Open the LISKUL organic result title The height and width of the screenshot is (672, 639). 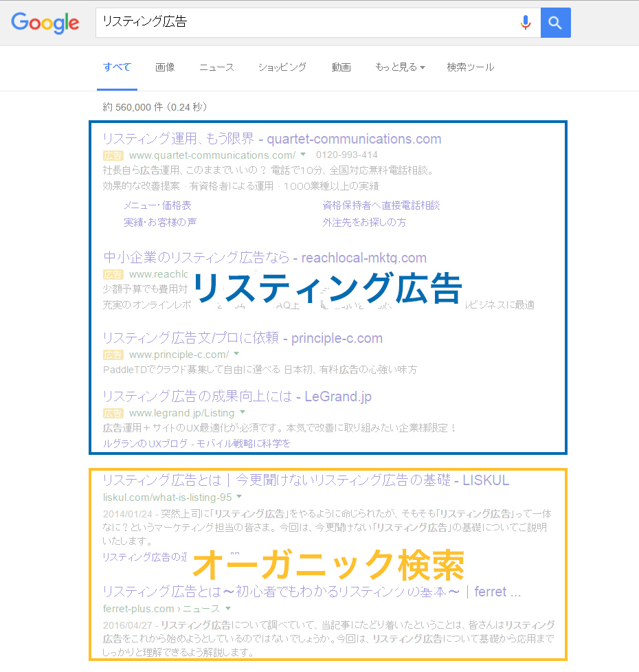[x=306, y=480]
